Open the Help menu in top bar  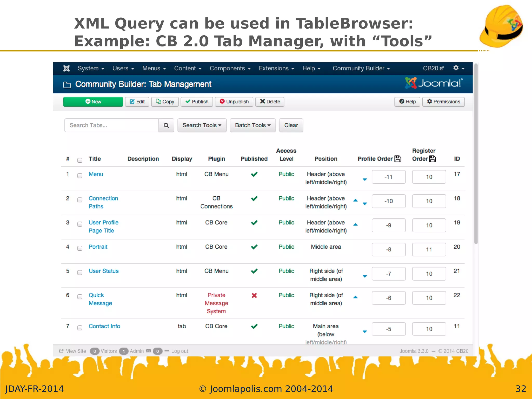coord(311,68)
